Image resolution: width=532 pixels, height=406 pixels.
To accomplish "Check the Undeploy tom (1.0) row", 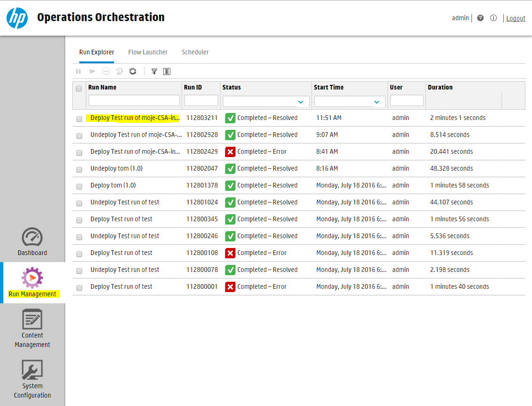I will coord(79,170).
